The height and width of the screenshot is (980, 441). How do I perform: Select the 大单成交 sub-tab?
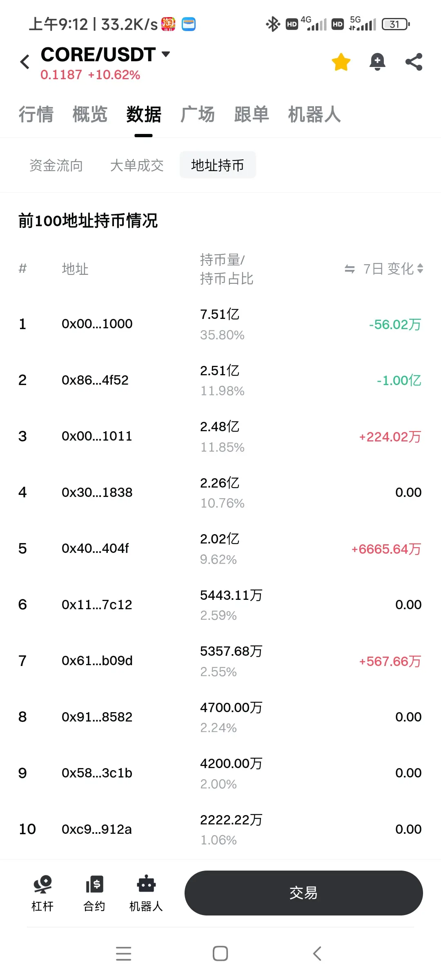137,165
